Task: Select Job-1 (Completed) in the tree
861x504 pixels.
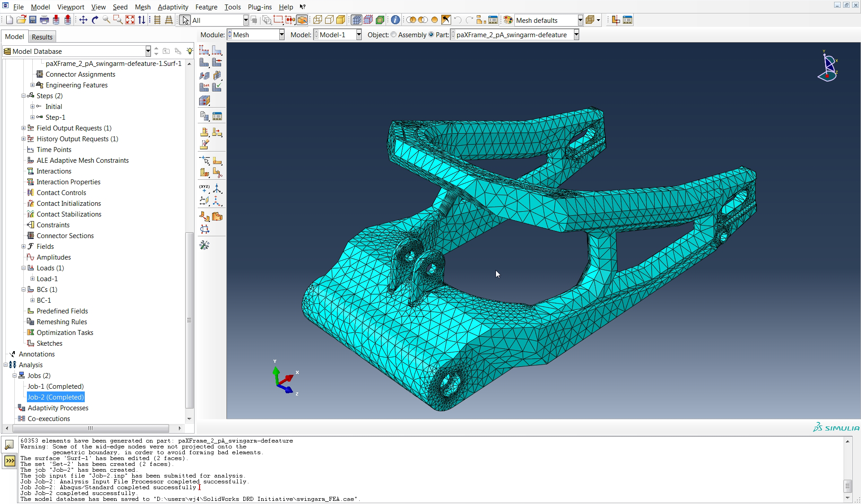Action: [56, 386]
